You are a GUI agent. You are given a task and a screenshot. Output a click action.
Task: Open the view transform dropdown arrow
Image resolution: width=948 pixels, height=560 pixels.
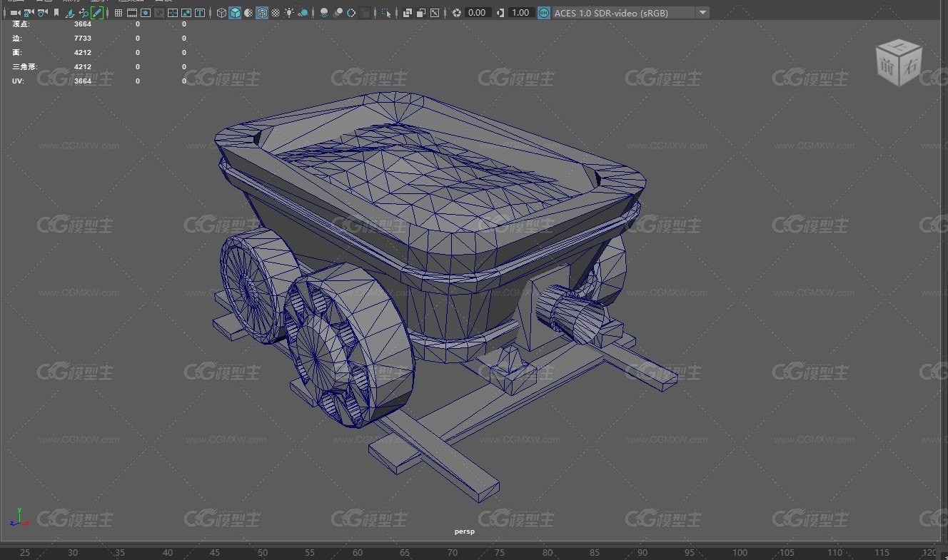pyautogui.click(x=702, y=13)
